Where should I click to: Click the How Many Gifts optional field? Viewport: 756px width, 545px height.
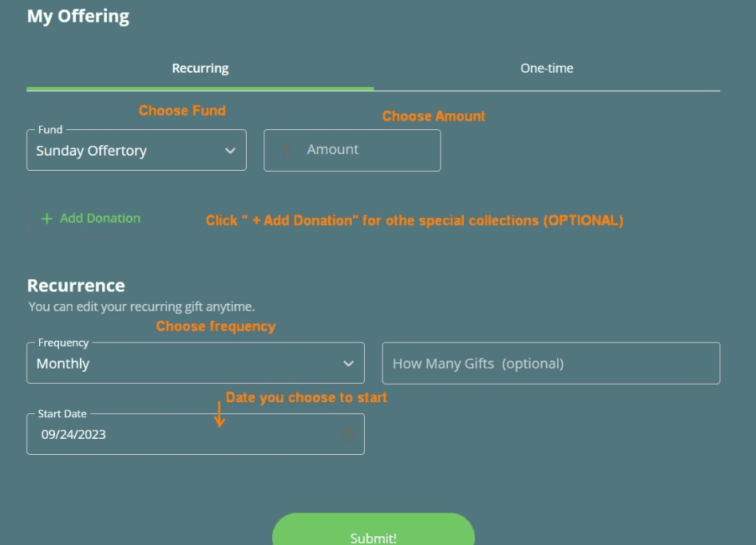click(551, 364)
